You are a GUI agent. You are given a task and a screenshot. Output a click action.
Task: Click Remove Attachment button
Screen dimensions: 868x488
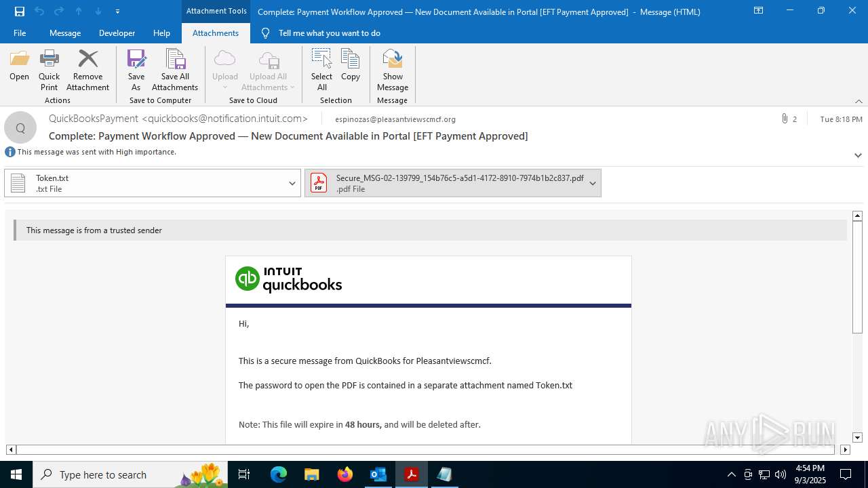87,70
